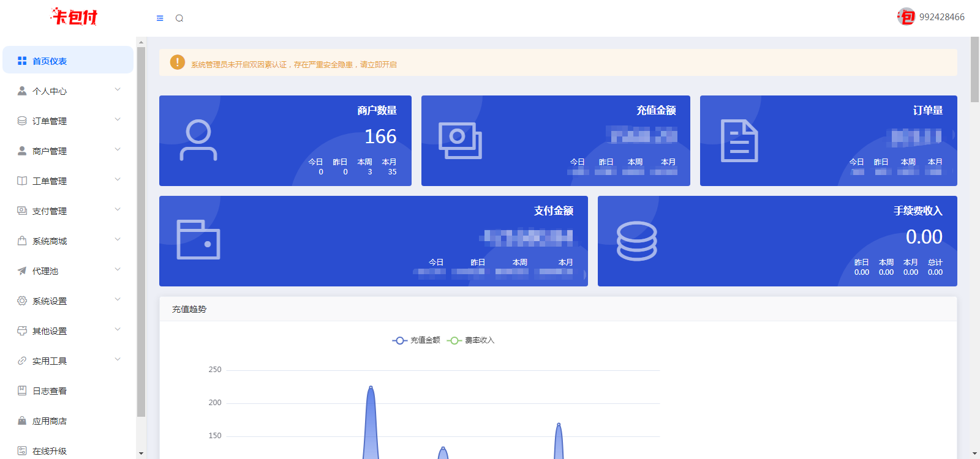Click the coin stack icon in 手续费收入 card
Image resolution: width=980 pixels, height=459 pixels.
pos(637,241)
